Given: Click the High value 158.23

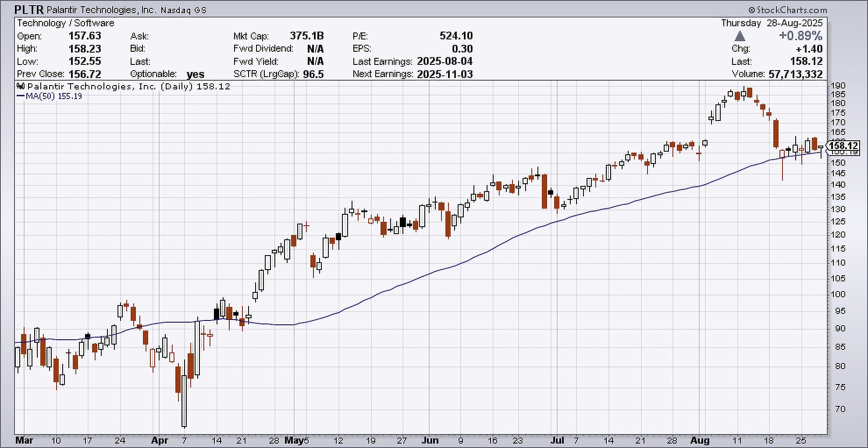Looking at the screenshot, I should (x=85, y=49).
